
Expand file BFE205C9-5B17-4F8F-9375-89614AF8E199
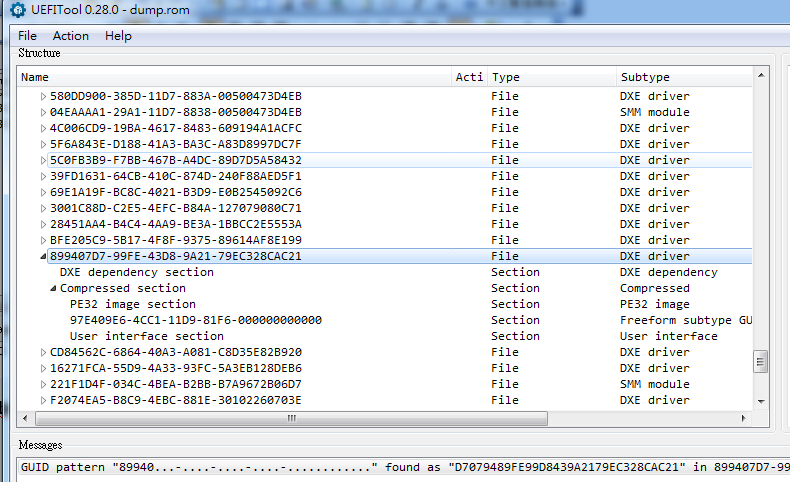click(x=43, y=240)
